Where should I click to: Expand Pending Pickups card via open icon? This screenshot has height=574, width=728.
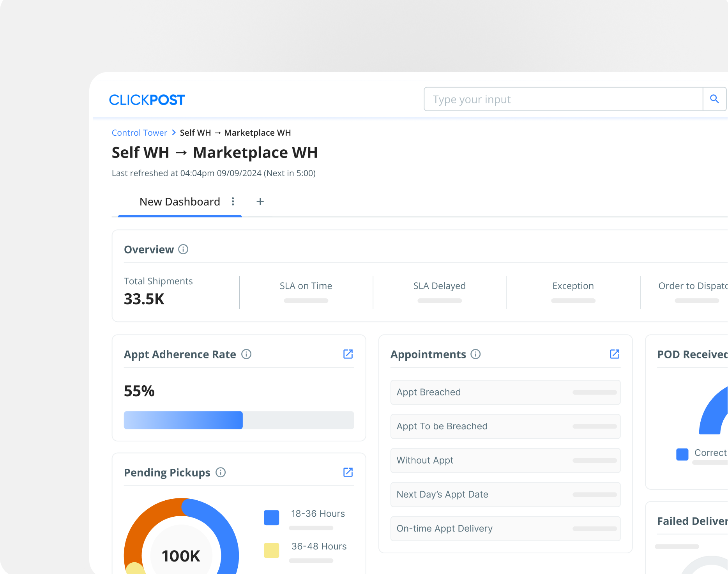coord(348,473)
